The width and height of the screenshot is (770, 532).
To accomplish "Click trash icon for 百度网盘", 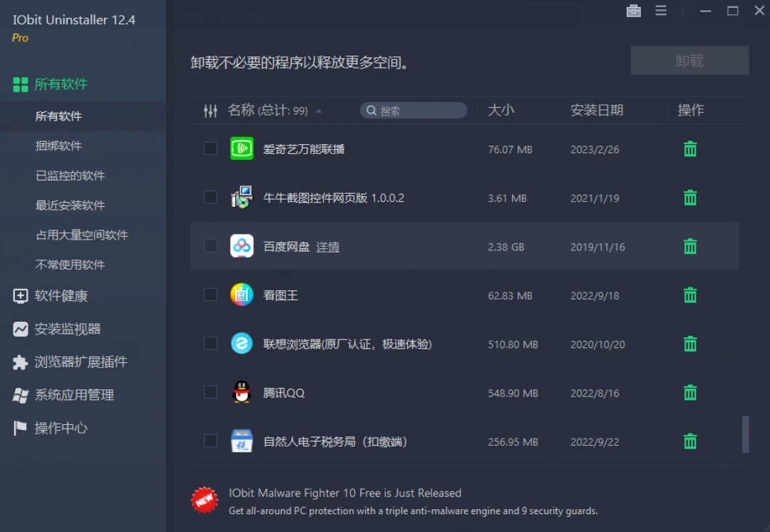I will coord(690,246).
